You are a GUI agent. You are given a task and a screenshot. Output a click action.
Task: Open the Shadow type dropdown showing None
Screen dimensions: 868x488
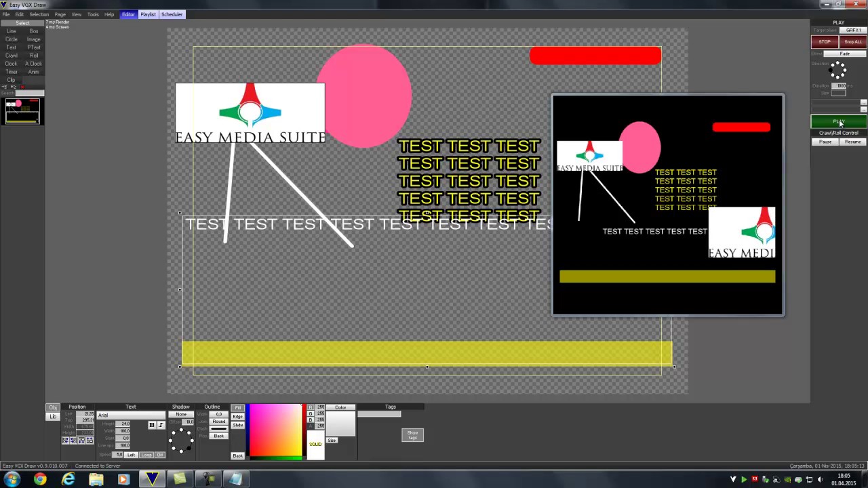point(181,414)
